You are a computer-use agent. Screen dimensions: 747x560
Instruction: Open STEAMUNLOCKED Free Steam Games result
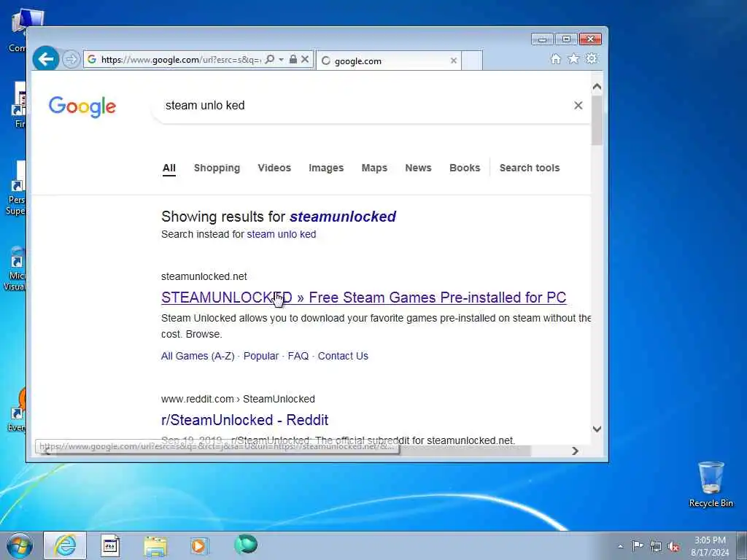[363, 297]
